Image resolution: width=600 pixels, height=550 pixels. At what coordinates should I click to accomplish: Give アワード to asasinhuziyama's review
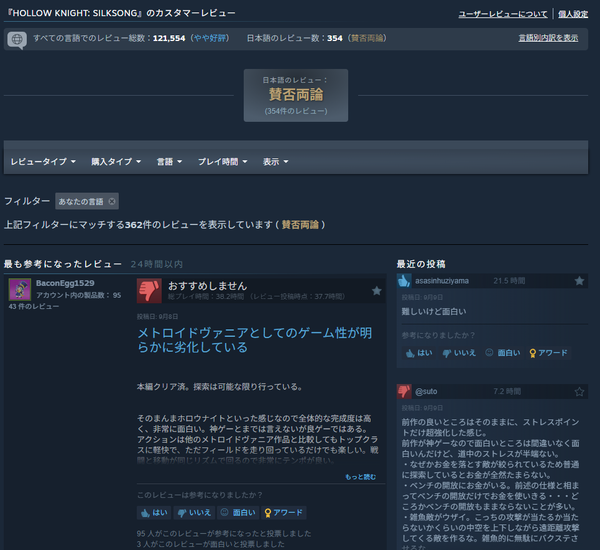pyautogui.click(x=548, y=353)
